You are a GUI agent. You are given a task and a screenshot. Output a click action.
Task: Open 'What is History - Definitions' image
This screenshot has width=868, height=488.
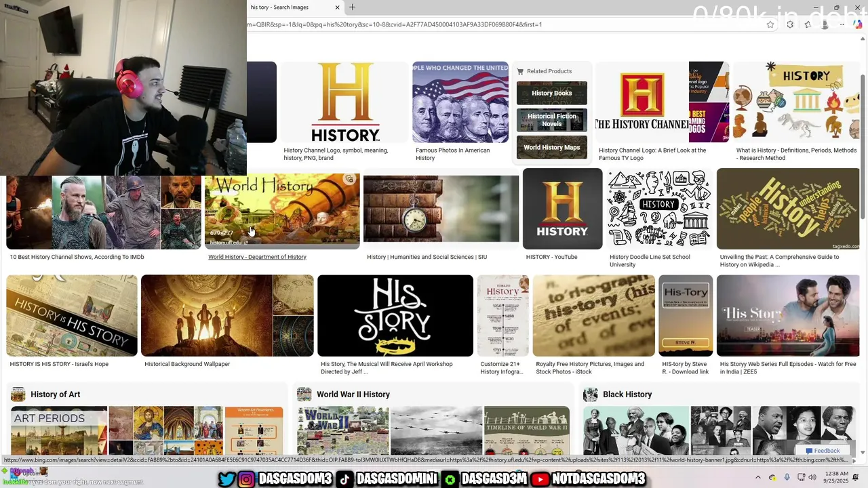click(796, 102)
